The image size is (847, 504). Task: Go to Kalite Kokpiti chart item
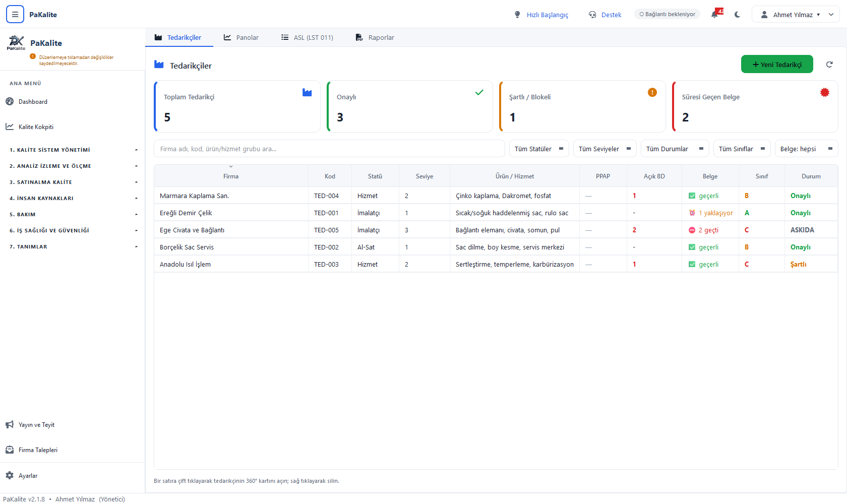(x=29, y=127)
